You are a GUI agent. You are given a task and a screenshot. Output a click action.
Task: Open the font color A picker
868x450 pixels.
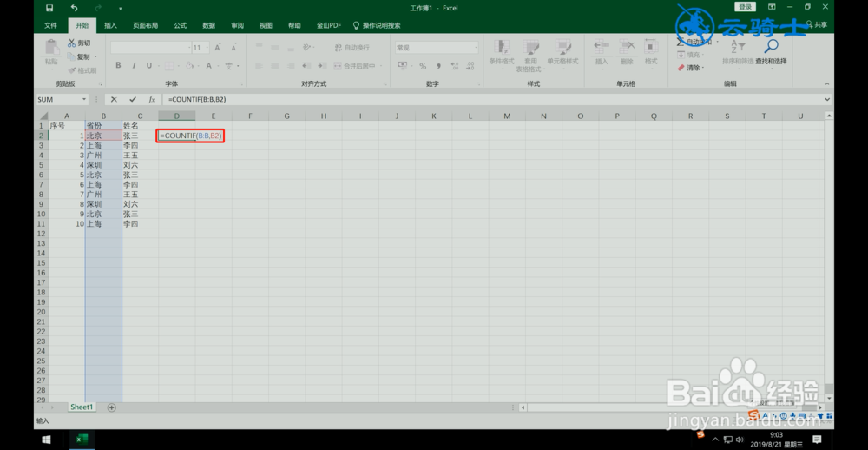tap(208, 65)
